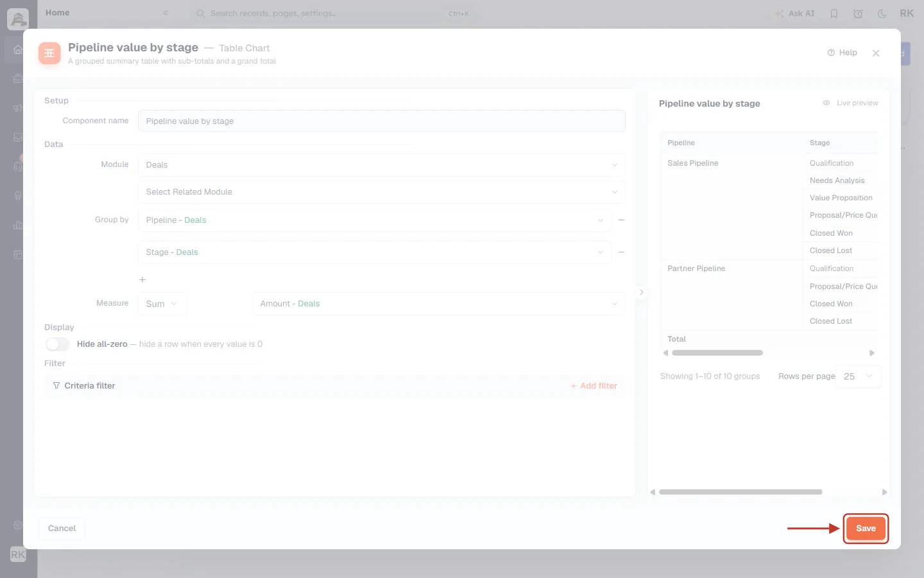
Task: Click the preview panel bottom scrollbar thumb
Action: [740, 492]
